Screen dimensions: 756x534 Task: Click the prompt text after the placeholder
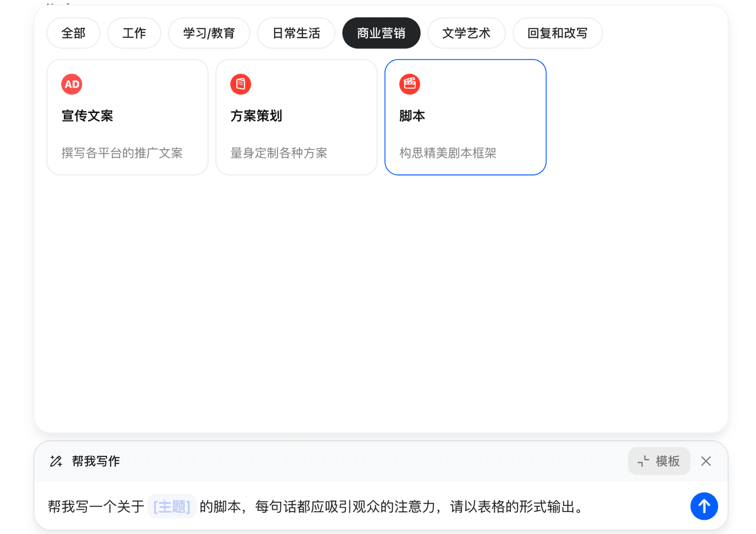pyautogui.click(x=390, y=507)
